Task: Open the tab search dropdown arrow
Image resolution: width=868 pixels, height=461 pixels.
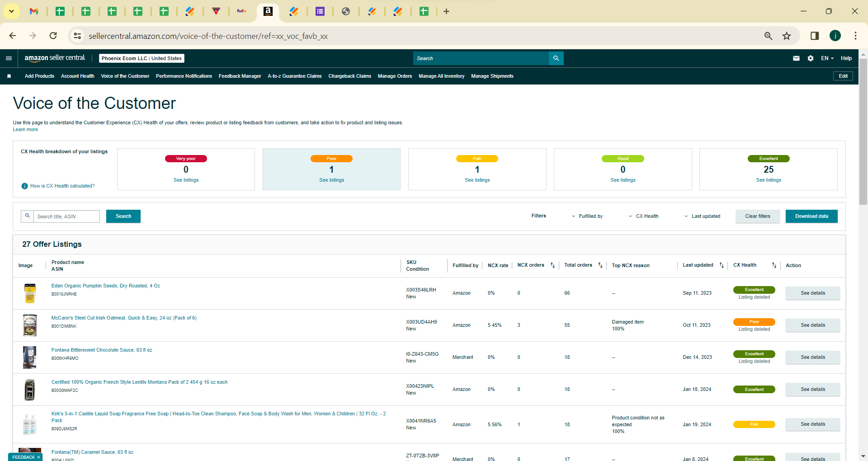Action: click(11, 11)
